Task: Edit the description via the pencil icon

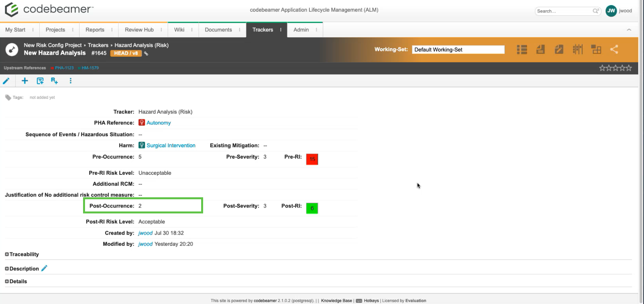Action: (x=44, y=268)
